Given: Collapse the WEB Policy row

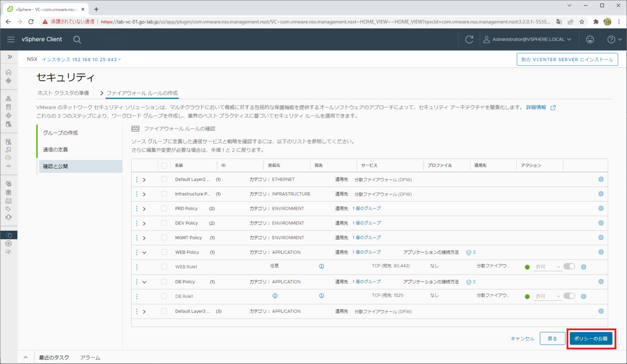Looking at the screenshot, I should click(x=144, y=253).
